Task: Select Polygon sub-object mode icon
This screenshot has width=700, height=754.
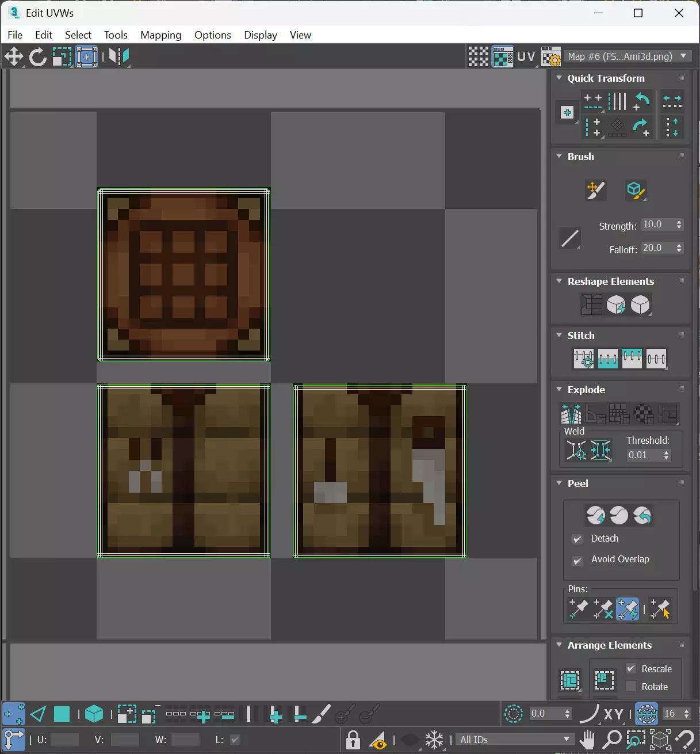Action: (x=62, y=714)
